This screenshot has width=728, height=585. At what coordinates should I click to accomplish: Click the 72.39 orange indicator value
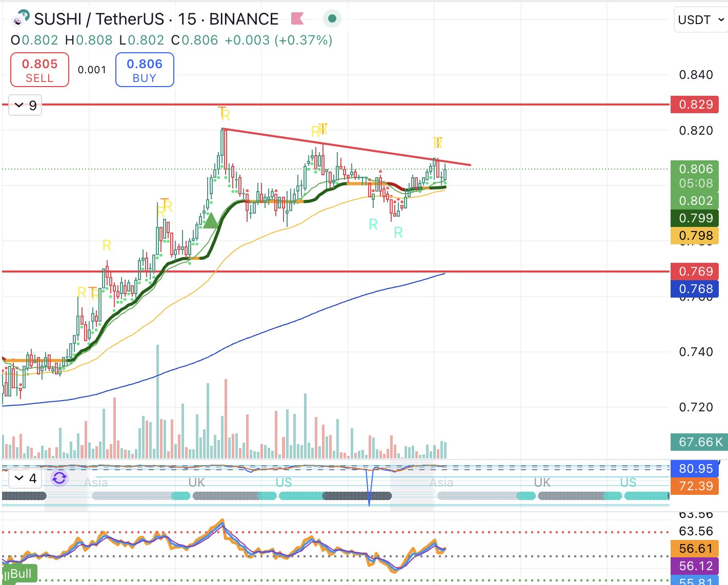(695, 486)
